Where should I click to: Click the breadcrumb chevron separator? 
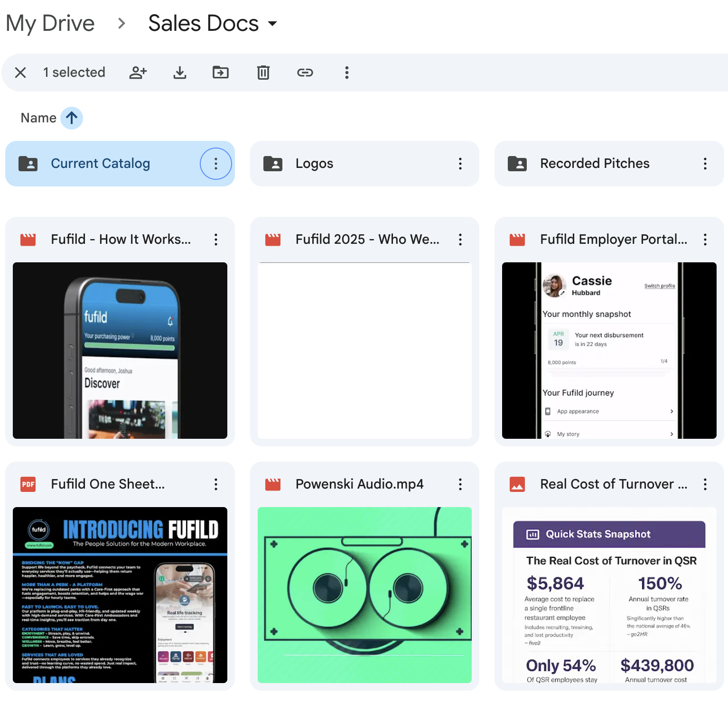click(122, 23)
